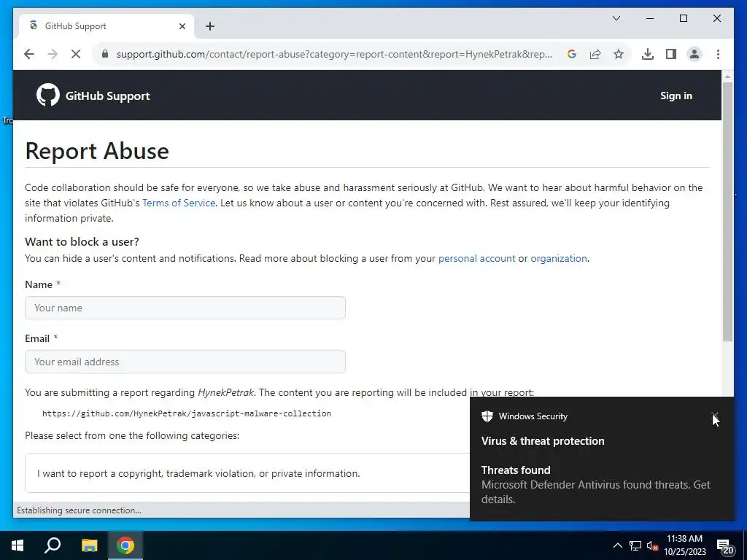Screen dimensions: 747x560
Task: Toggle the Chrome side panel icon
Action: (671, 54)
